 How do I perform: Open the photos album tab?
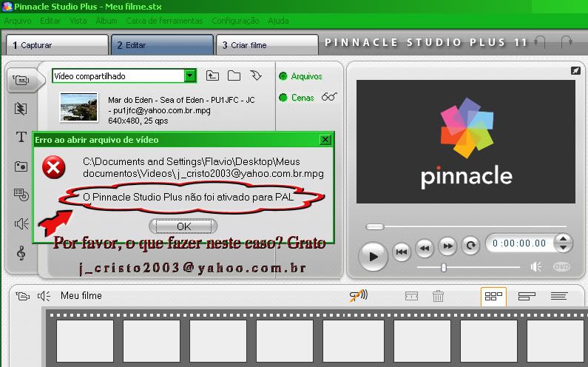[21, 166]
